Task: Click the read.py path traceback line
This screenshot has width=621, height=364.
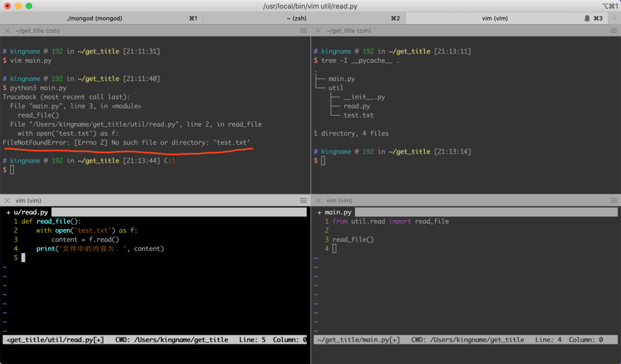Action: point(136,124)
